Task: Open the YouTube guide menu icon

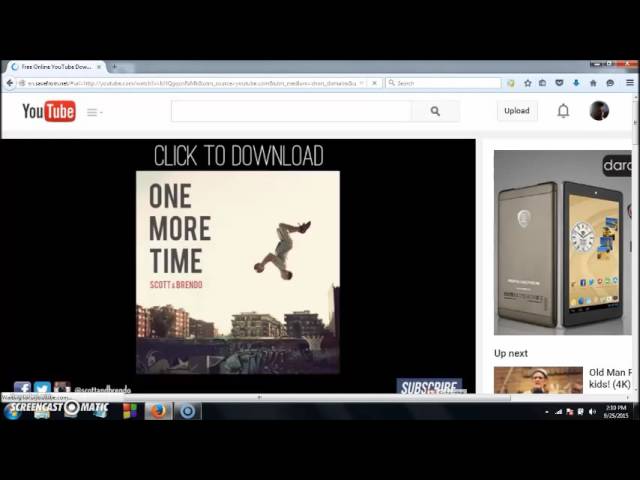Action: tap(94, 112)
